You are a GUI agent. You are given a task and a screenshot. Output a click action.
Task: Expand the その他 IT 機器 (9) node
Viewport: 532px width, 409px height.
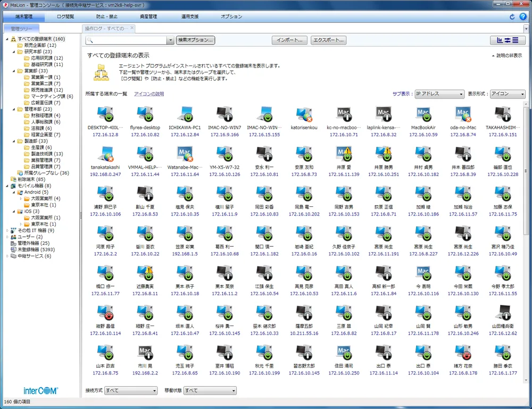[x=7, y=231]
